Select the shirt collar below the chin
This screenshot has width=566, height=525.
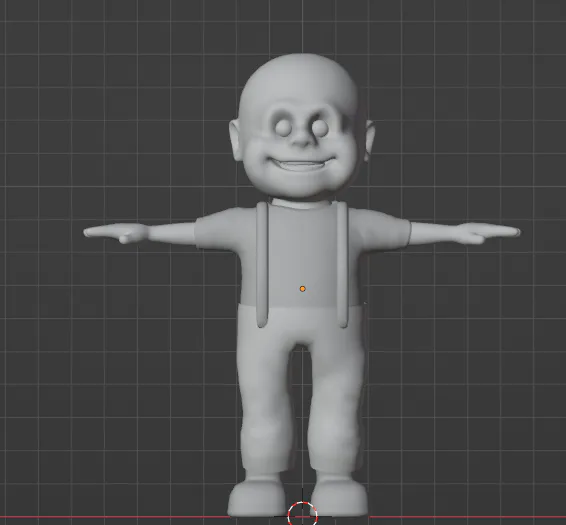(301, 203)
